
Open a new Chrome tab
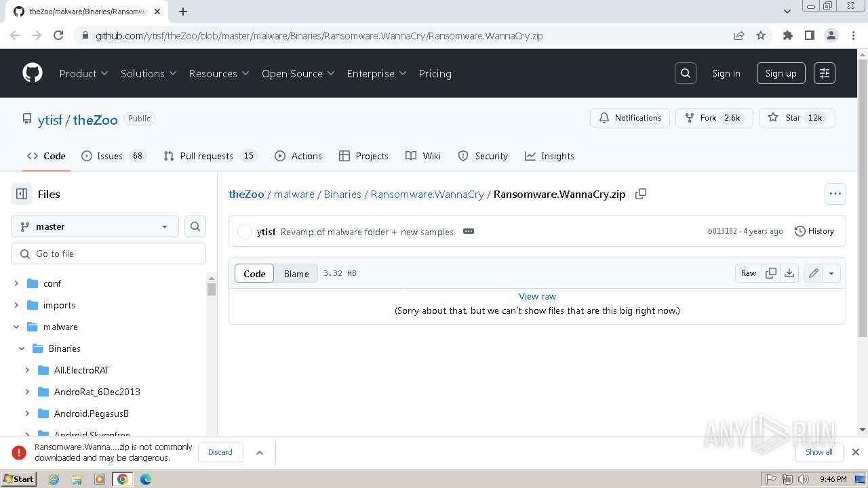tap(183, 12)
